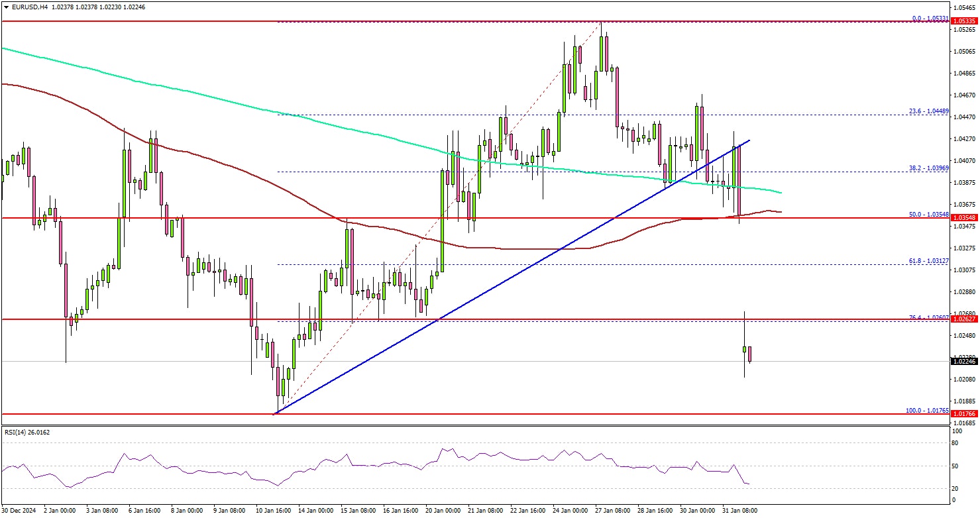Click the 31 Jan 08:00 time axis label
Image resolution: width=980 pixels, height=518 pixels.
pyautogui.click(x=738, y=511)
